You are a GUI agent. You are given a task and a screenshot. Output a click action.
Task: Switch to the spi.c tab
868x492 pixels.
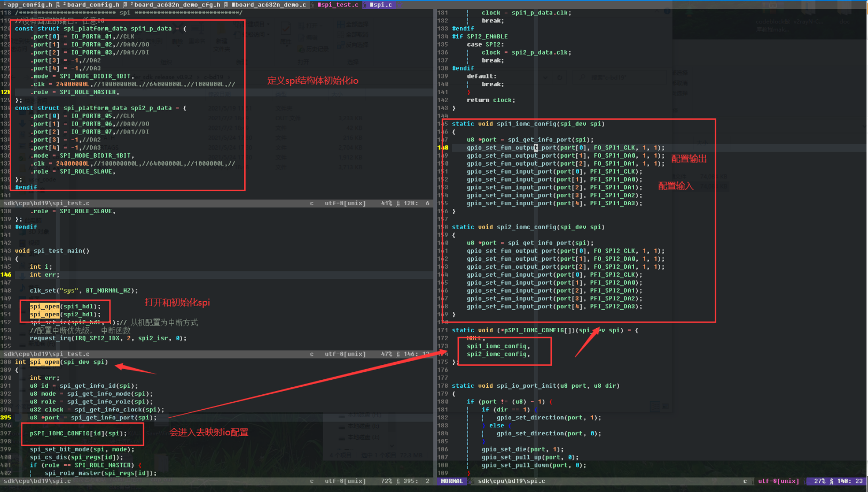click(x=380, y=5)
